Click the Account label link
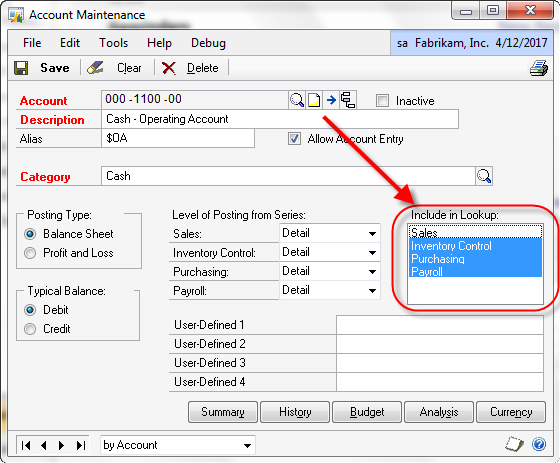Image resolution: width=560 pixels, height=463 pixels. pyautogui.click(x=44, y=101)
